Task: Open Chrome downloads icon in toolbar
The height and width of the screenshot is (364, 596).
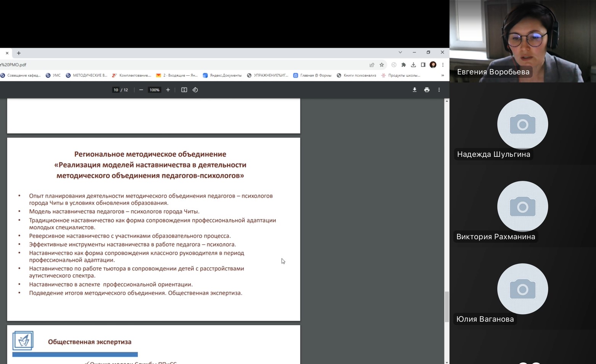Action: click(x=413, y=65)
